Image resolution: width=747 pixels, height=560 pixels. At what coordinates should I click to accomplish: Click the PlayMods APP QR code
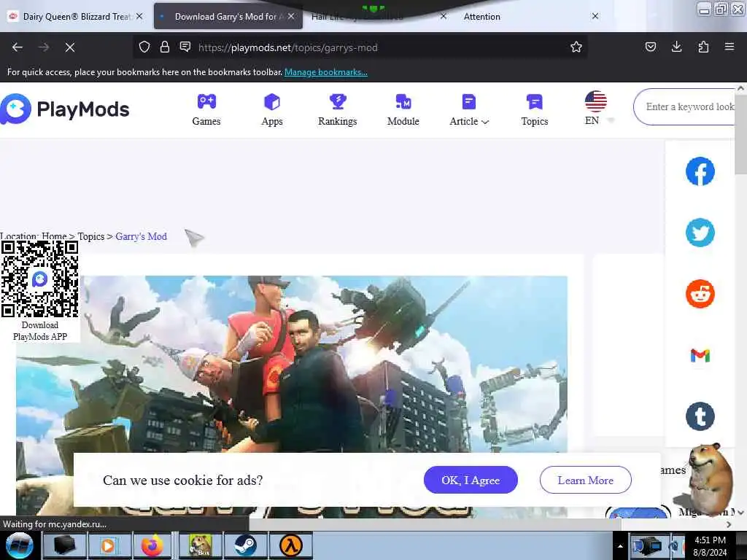tap(40, 279)
